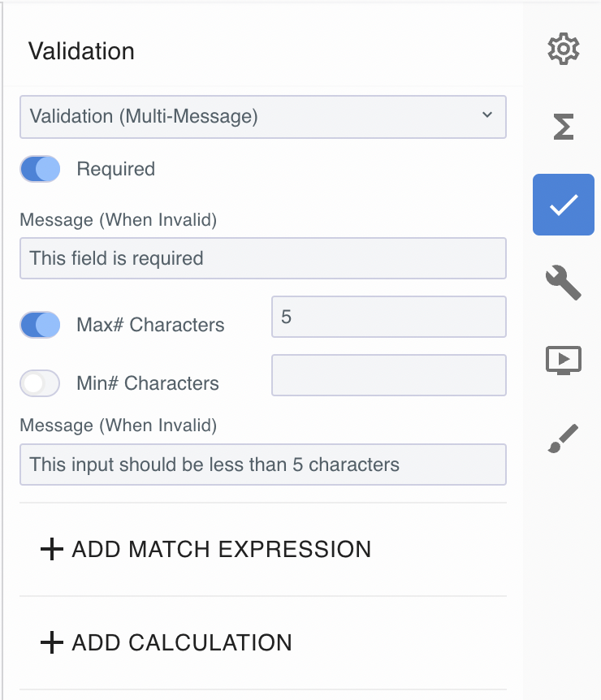Click the validation type dropdown chevron
Image resolution: width=601 pixels, height=700 pixels.
487,115
